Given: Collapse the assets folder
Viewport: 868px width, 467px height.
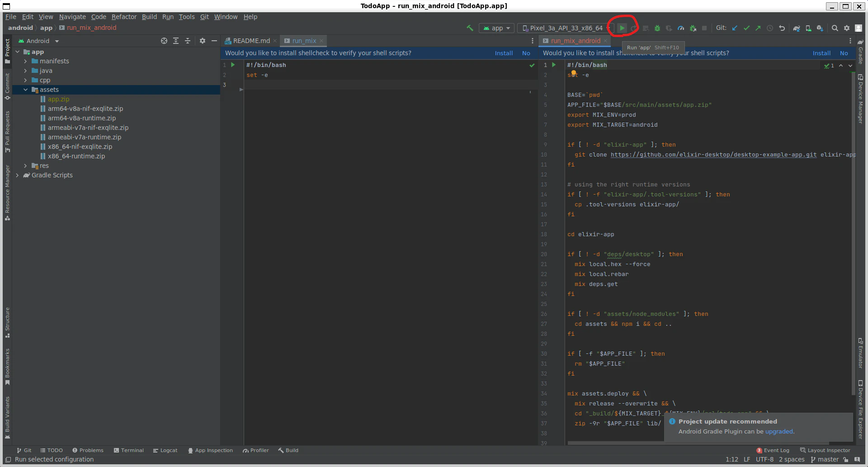Looking at the screenshot, I should click(25, 90).
